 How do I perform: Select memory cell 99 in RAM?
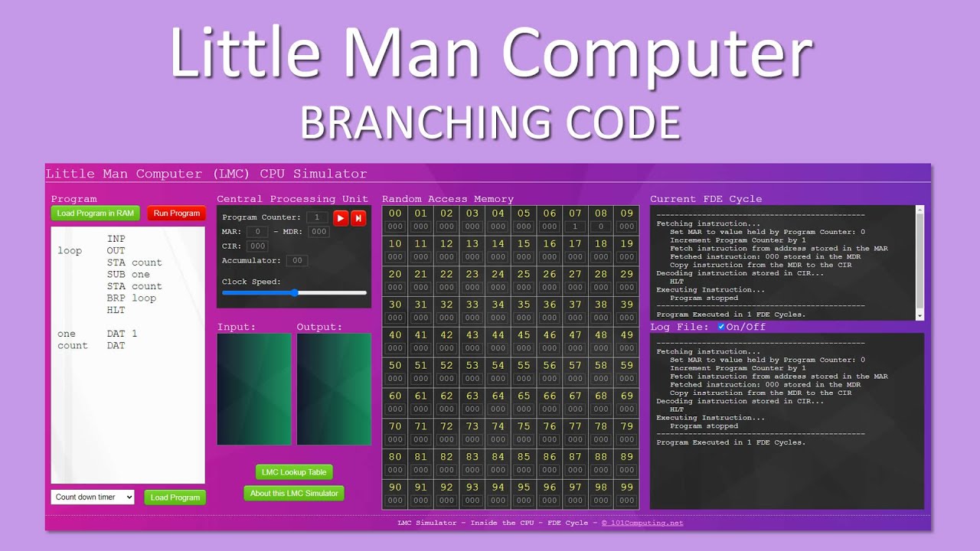626,493
